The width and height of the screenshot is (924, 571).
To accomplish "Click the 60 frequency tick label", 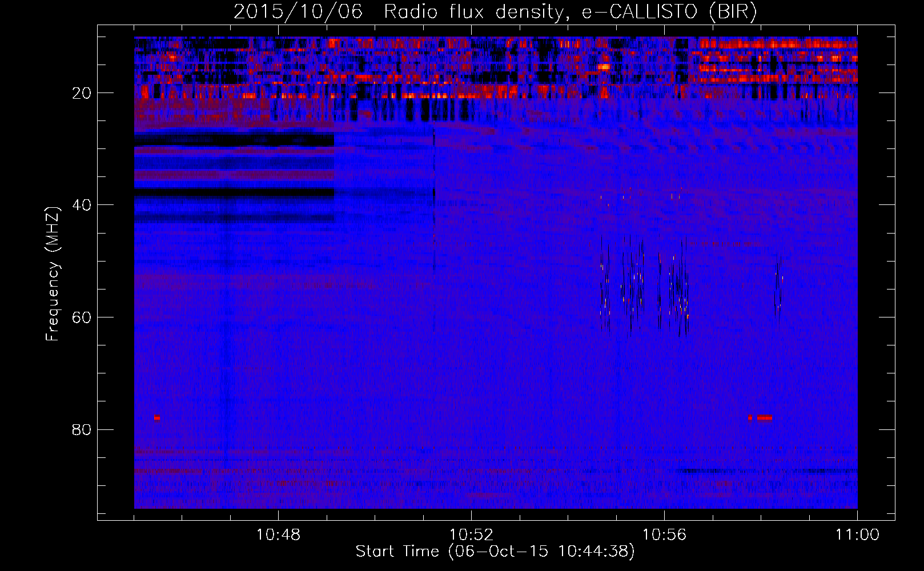I will tap(82, 317).
